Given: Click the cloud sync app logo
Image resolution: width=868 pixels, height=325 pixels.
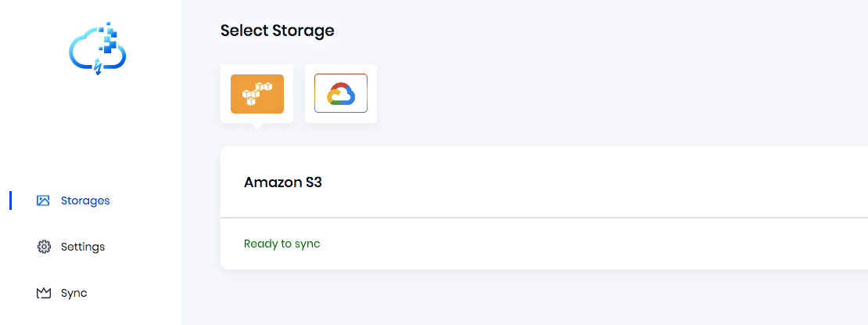Looking at the screenshot, I should [98, 49].
